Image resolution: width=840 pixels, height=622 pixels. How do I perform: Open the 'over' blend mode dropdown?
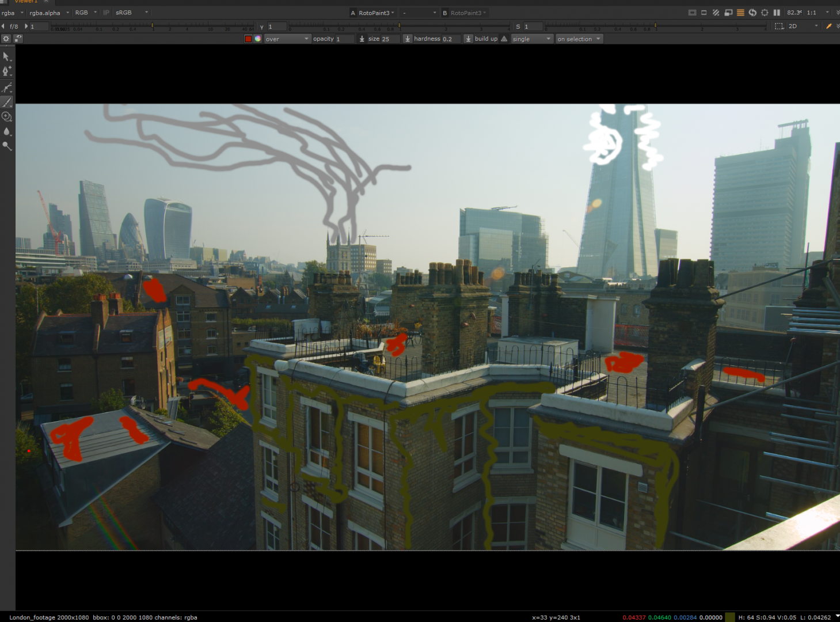287,39
